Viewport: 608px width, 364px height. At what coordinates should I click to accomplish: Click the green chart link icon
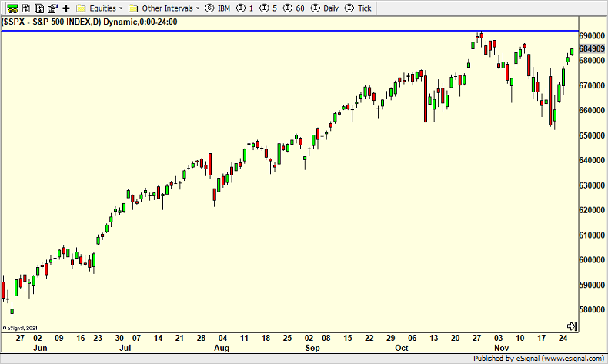pyautogui.click(x=12, y=8)
